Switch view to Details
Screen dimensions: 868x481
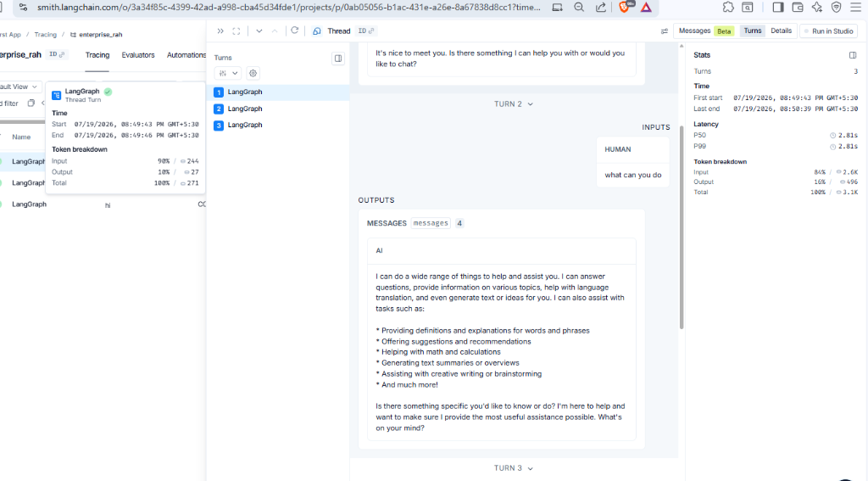(781, 31)
